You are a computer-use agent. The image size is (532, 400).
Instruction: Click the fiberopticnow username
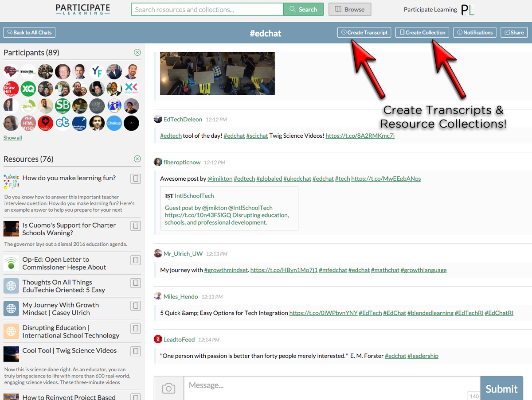coord(182,162)
